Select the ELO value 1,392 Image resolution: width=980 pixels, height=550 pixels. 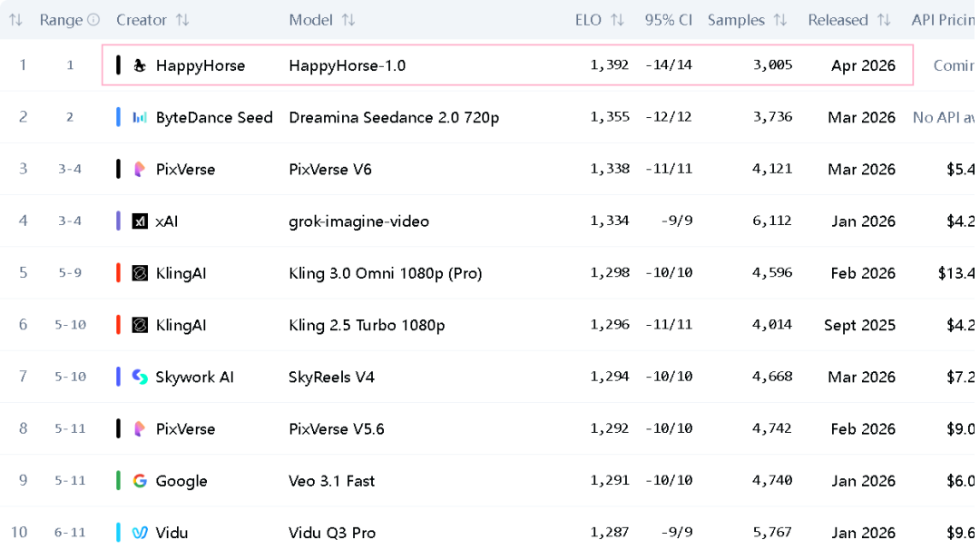point(610,65)
